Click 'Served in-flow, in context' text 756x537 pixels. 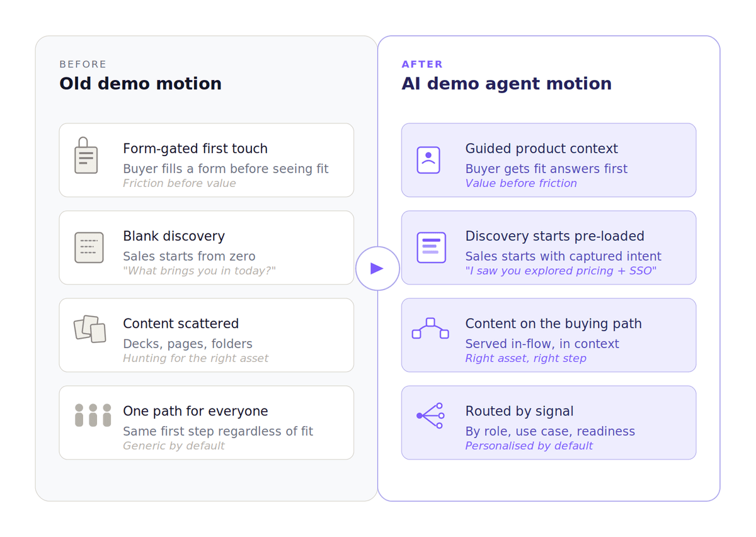[x=542, y=344]
